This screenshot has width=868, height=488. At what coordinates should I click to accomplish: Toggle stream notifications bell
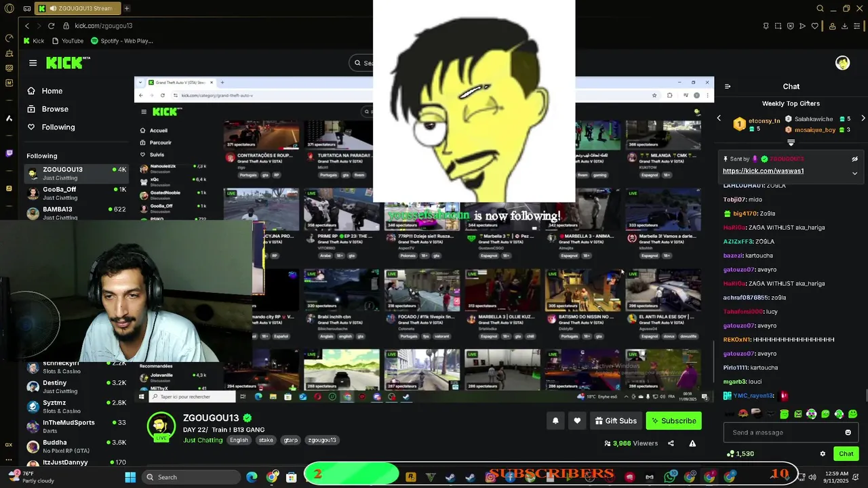pos(555,421)
